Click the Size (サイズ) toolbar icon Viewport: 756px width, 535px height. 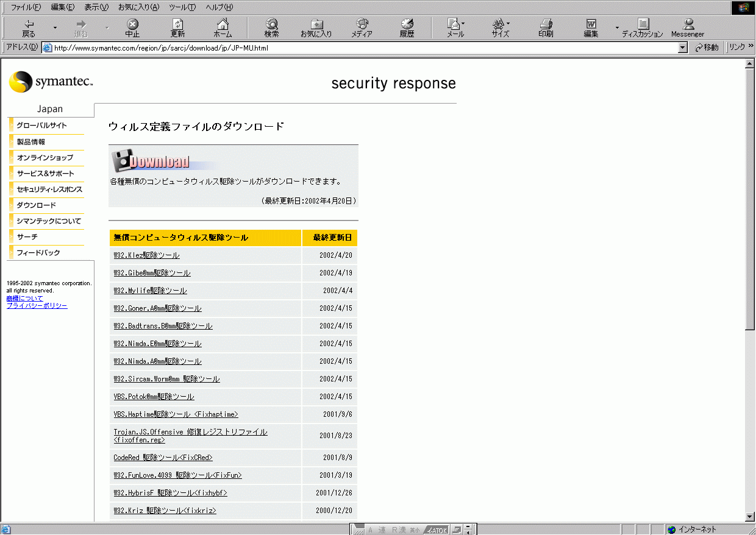[501, 28]
